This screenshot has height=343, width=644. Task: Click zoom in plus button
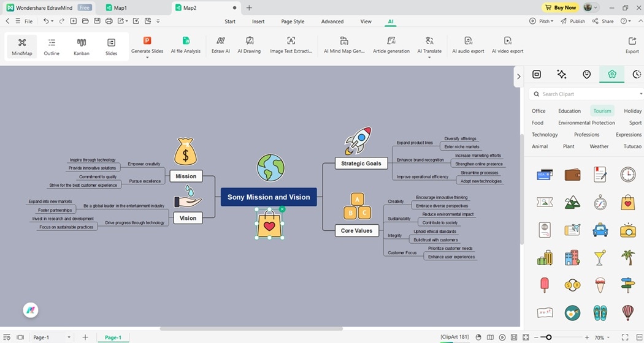(x=586, y=337)
